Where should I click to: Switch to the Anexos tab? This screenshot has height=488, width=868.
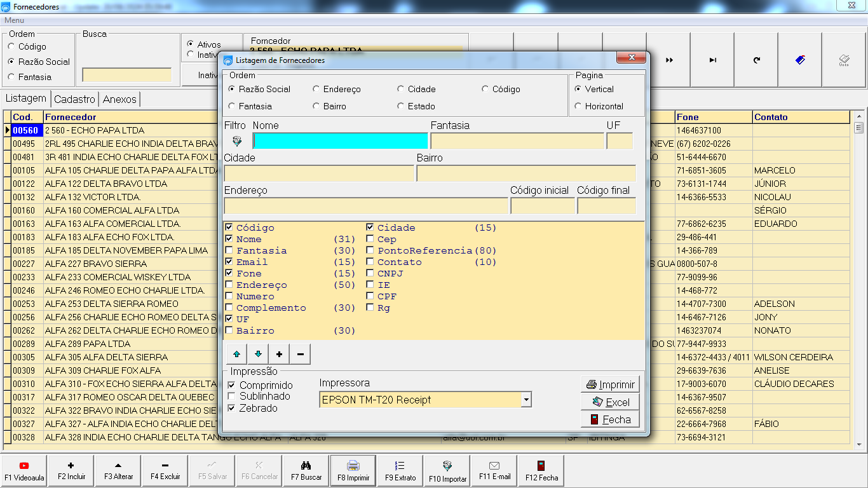pyautogui.click(x=119, y=99)
